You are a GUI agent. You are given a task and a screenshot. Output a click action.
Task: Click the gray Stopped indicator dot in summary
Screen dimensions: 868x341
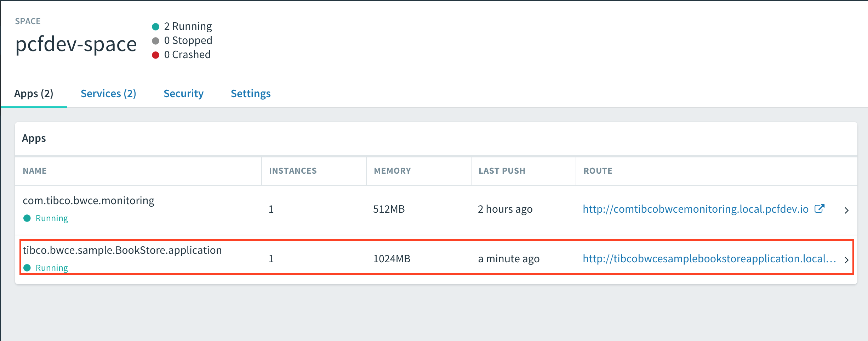(155, 41)
